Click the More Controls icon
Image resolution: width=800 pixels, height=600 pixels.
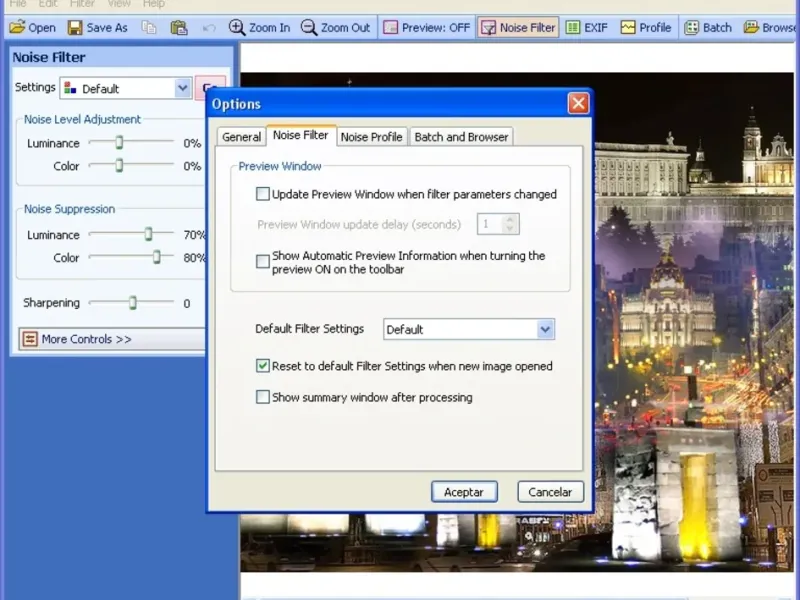pos(30,339)
